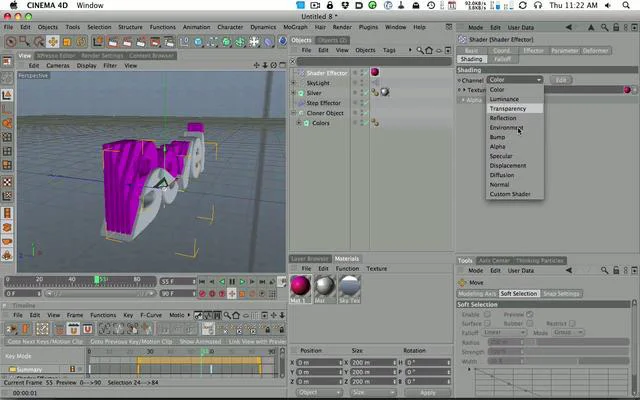Toggle Restrict checkbox in Soft Selection
The width and height of the screenshot is (640, 400).
[572, 323]
